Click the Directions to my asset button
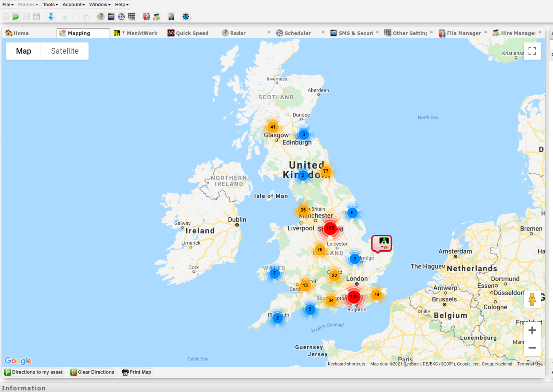Viewport: 553px width, 392px height. point(34,372)
